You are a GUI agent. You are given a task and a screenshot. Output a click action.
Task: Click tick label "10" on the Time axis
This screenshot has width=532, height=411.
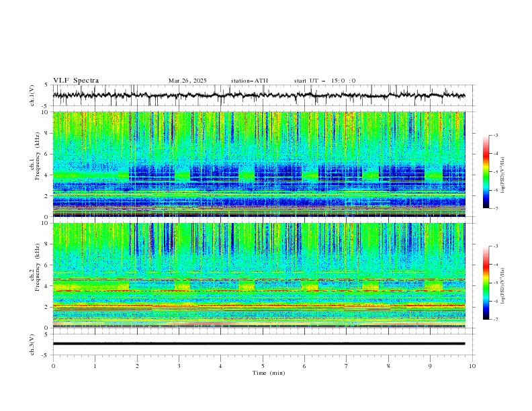click(x=472, y=366)
